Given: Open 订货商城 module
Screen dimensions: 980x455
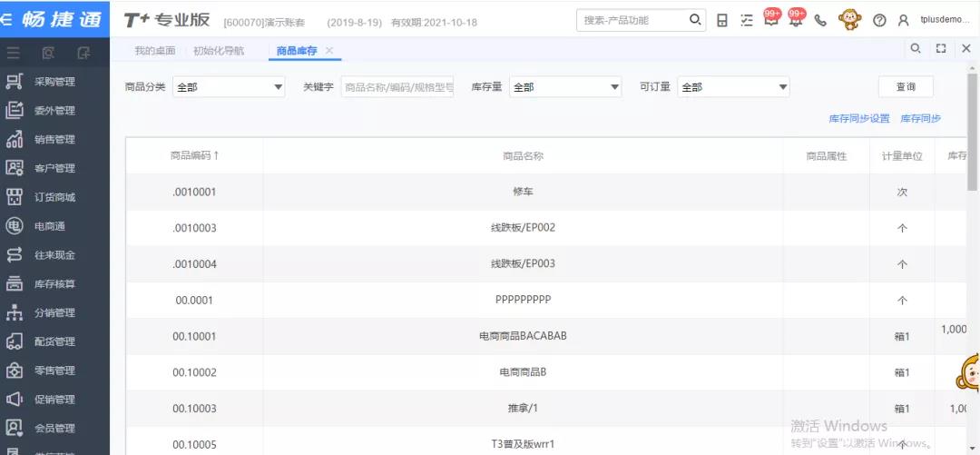Looking at the screenshot, I should coord(54,197).
